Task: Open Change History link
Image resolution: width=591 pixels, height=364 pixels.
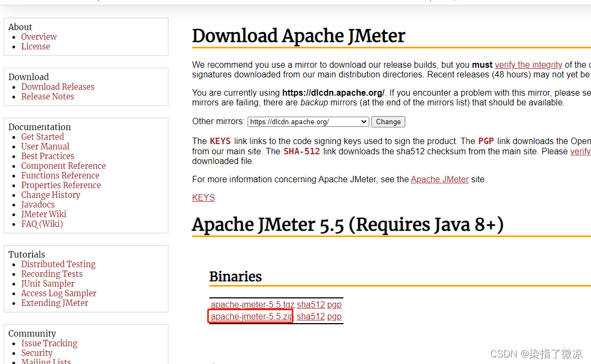Action: (x=51, y=195)
